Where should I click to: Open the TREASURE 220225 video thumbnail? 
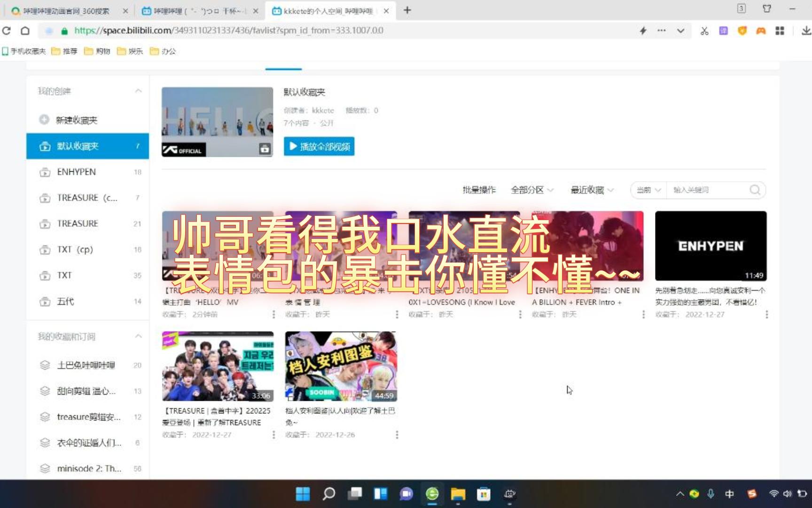pyautogui.click(x=218, y=366)
